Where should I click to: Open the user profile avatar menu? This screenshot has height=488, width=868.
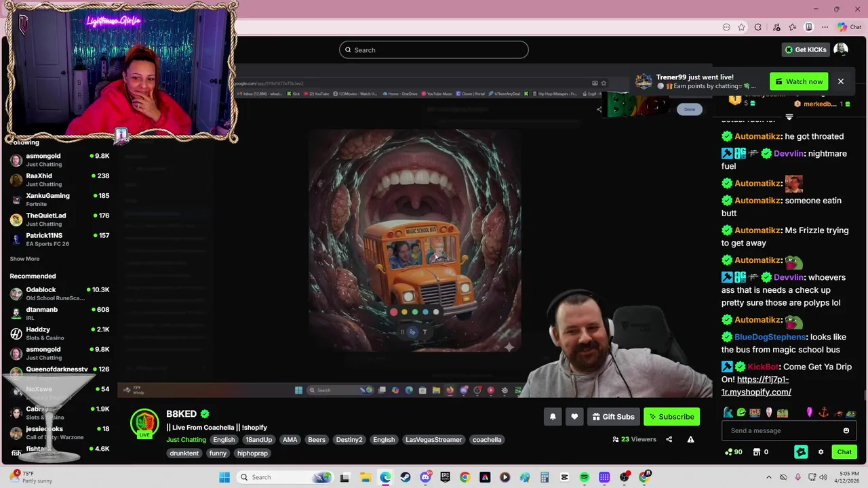841,49
